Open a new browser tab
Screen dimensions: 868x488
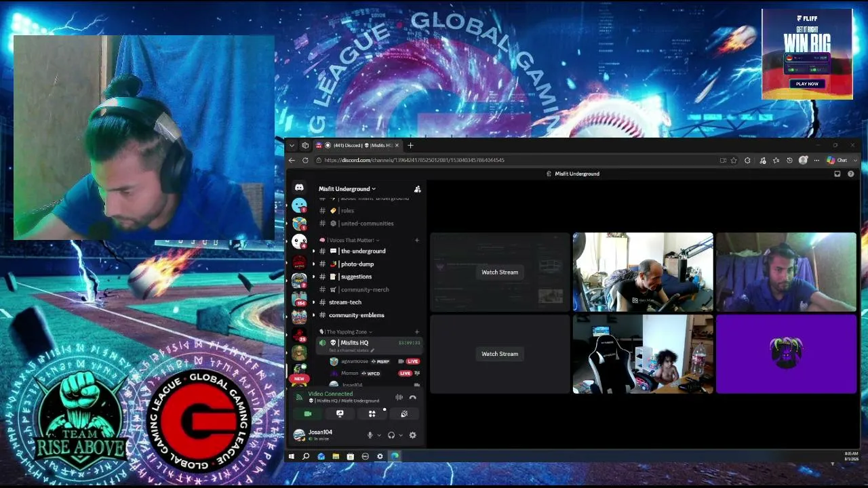click(x=410, y=146)
